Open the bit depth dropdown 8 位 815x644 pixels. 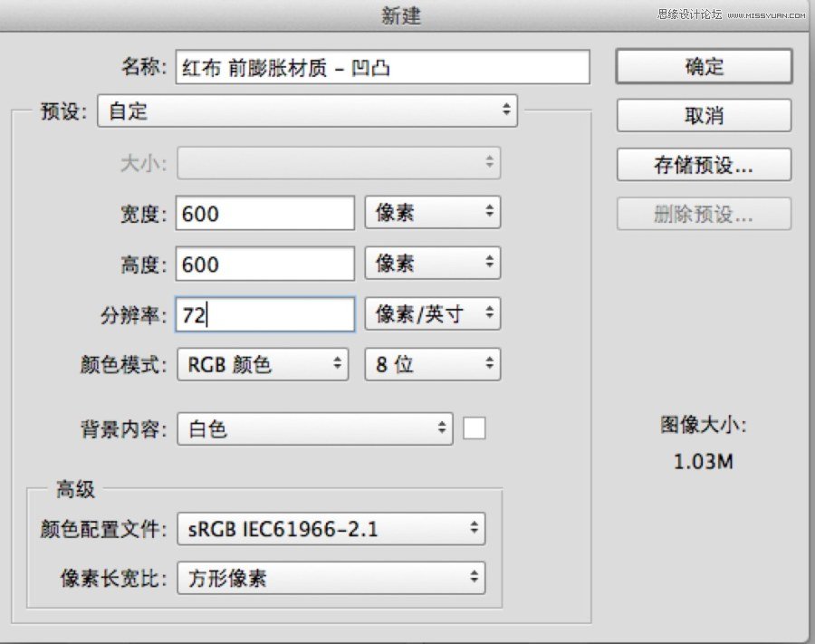pos(433,364)
